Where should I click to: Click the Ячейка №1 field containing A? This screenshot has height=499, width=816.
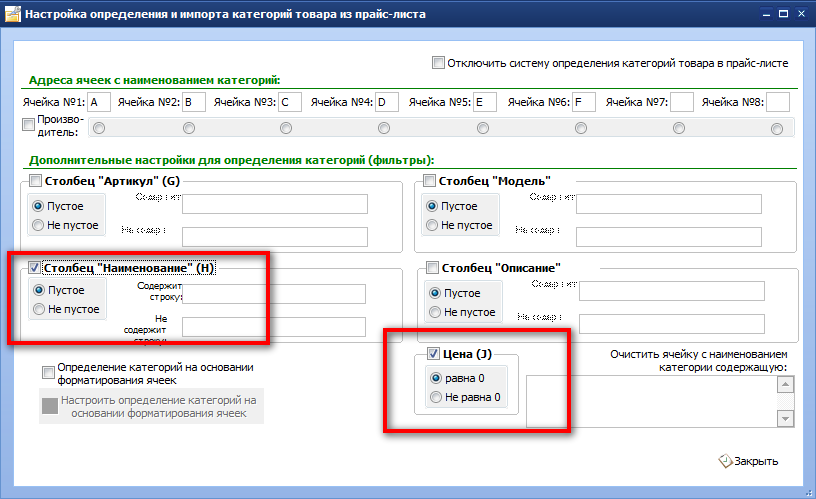tap(99, 102)
